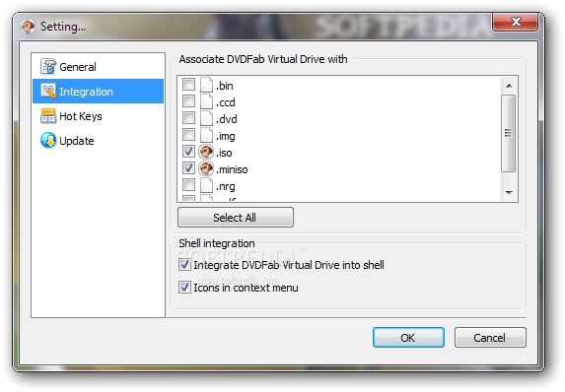Select the .ccd text entry

(x=226, y=102)
